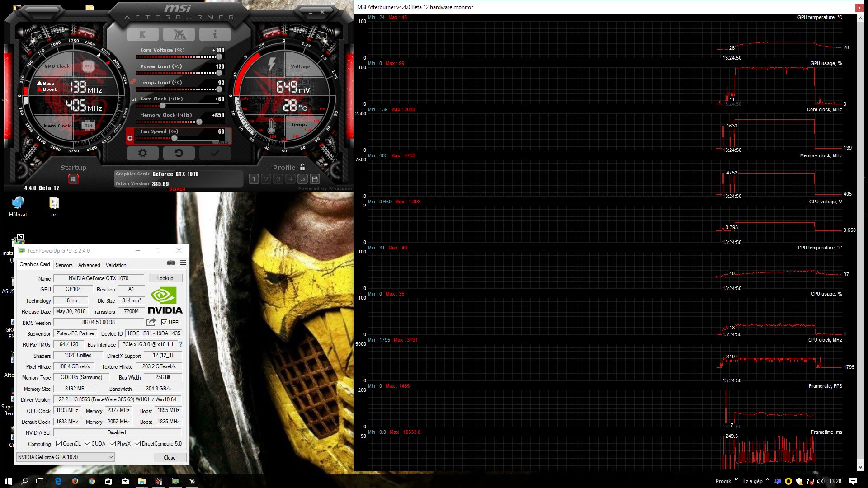868x488 pixels.
Task: Click the MSI Afterburner jet taskbar icon
Action: (x=192, y=481)
